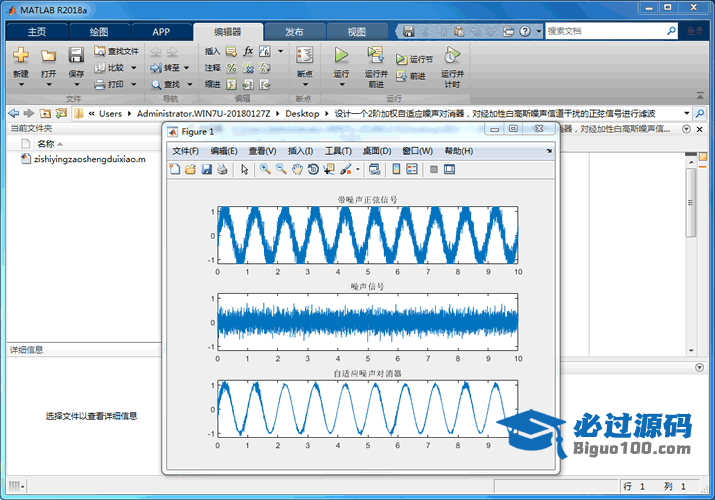
Task: Insert Legend via Figure 1 toolbar
Action: (412, 170)
